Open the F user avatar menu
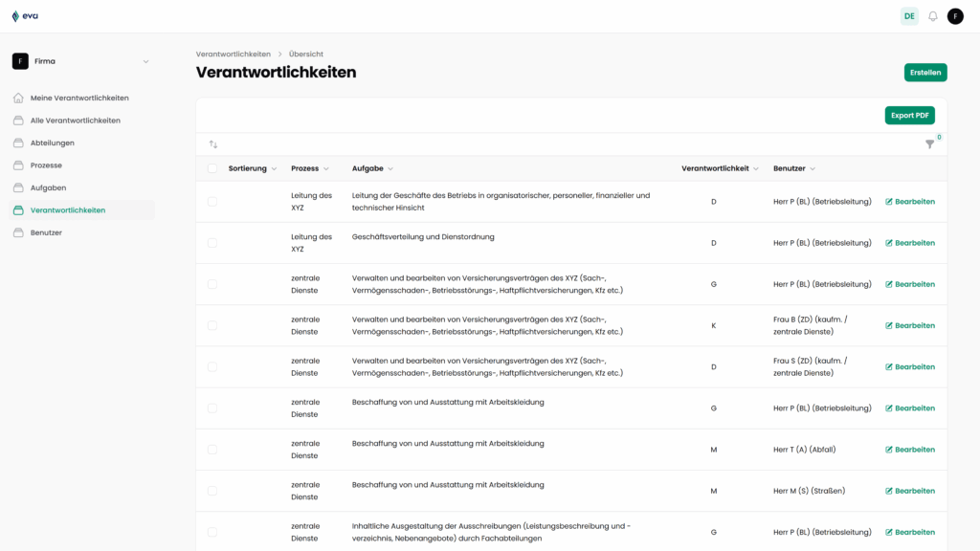Image resolution: width=980 pixels, height=551 pixels. pos(954,16)
